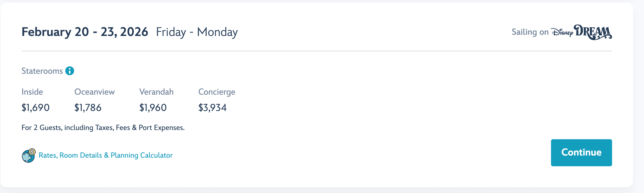This screenshot has height=193, width=644.
Task: Click the February 20 - 23, 2026 heading
Action: click(85, 32)
